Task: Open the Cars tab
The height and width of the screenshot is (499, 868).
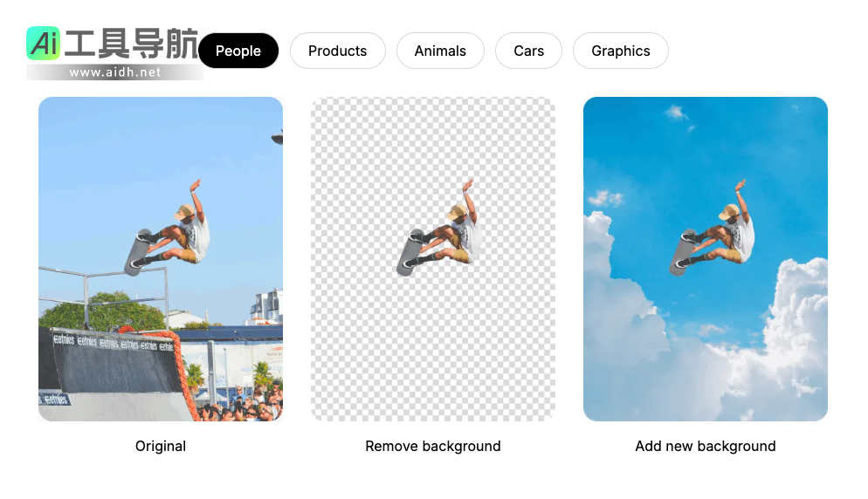Action: click(x=528, y=51)
